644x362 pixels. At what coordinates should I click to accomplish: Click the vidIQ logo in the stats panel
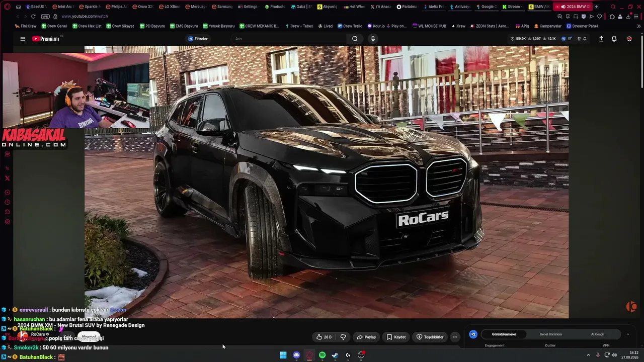click(x=473, y=334)
